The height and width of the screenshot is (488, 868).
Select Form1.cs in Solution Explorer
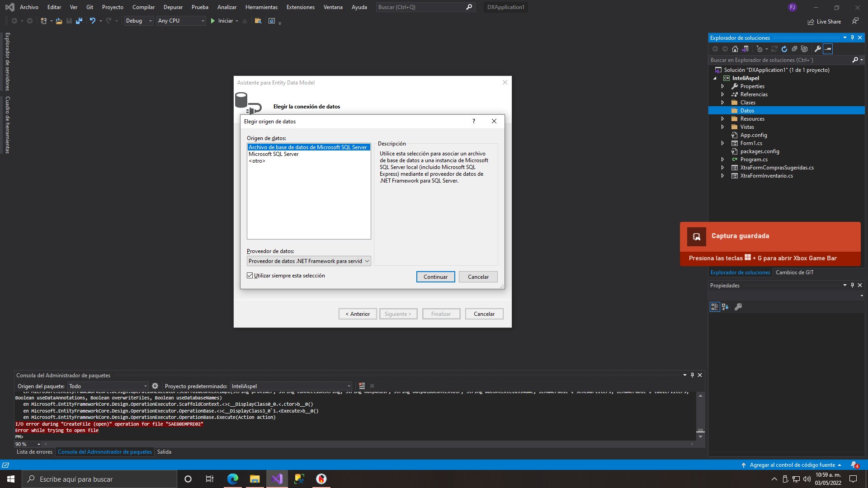pos(751,143)
